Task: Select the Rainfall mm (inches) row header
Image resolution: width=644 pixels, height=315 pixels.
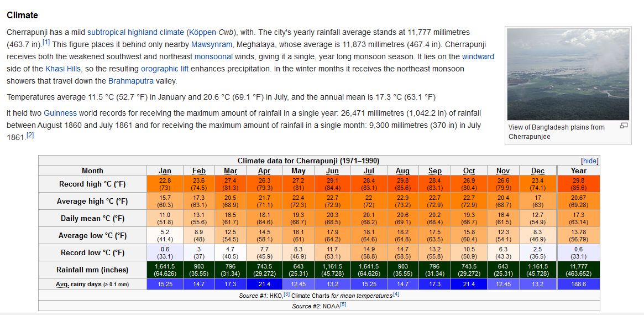Action: click(x=92, y=270)
